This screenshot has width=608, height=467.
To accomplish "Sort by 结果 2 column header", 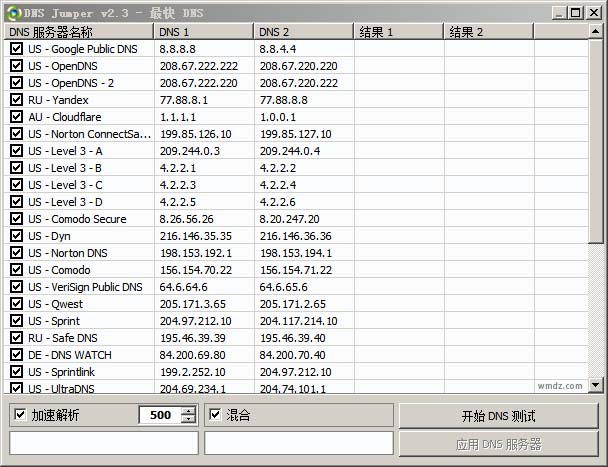I will pos(488,32).
